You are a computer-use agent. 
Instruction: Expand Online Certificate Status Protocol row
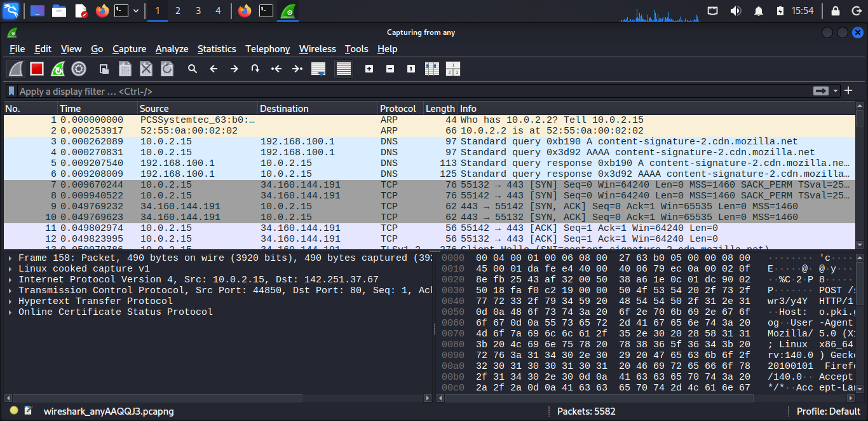(x=11, y=312)
